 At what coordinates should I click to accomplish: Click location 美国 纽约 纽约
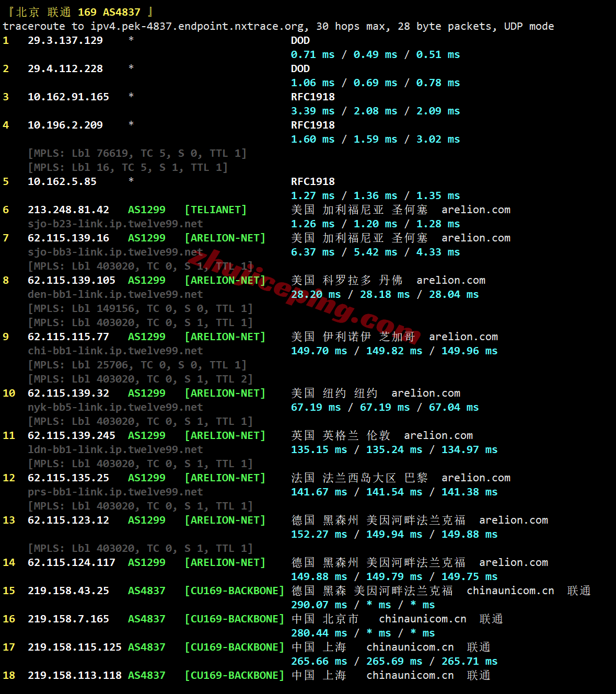point(334,393)
